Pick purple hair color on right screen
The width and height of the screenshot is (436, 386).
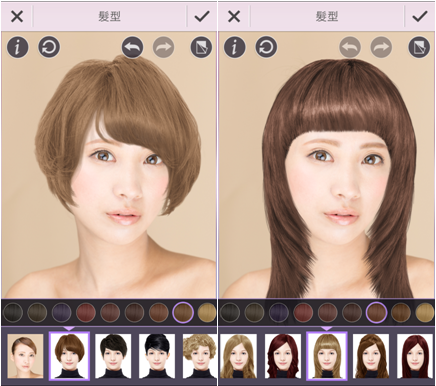pos(279,313)
